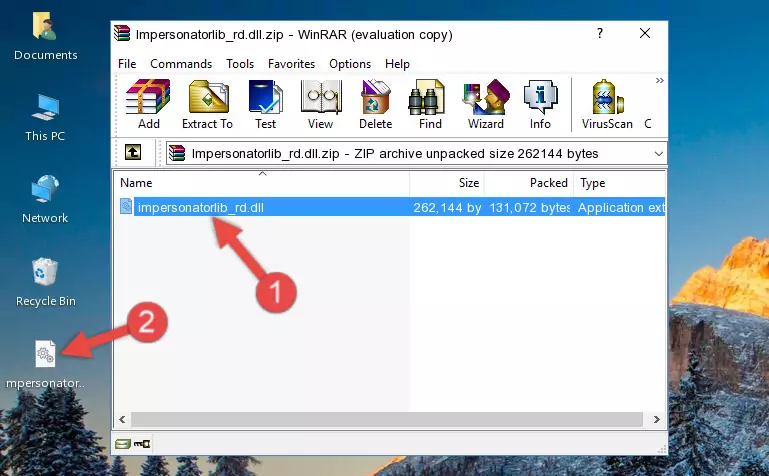769x476 pixels.
Task: Select the Network desktop icon
Action: [x=45, y=200]
